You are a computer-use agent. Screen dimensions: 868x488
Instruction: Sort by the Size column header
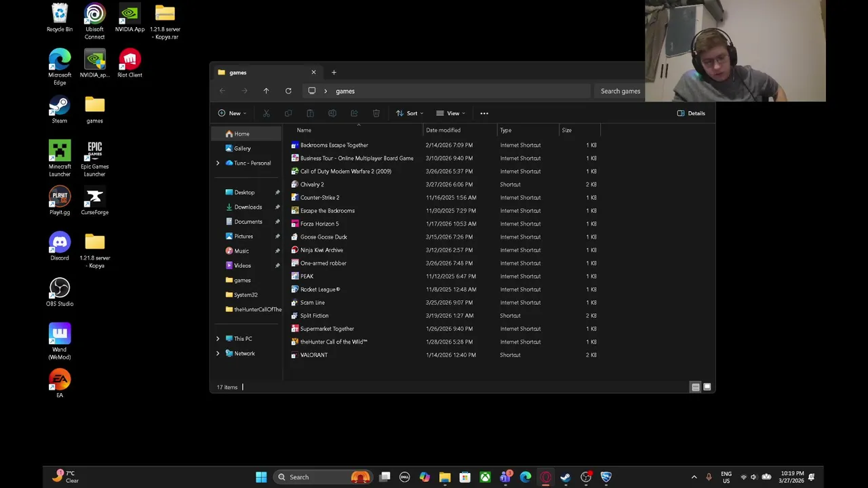[x=579, y=130]
